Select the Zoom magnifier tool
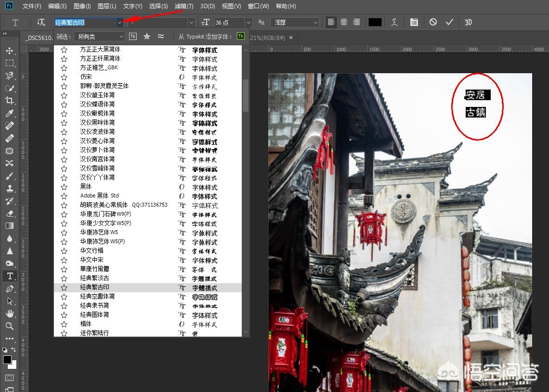The height and width of the screenshot is (392, 549). (x=9, y=326)
